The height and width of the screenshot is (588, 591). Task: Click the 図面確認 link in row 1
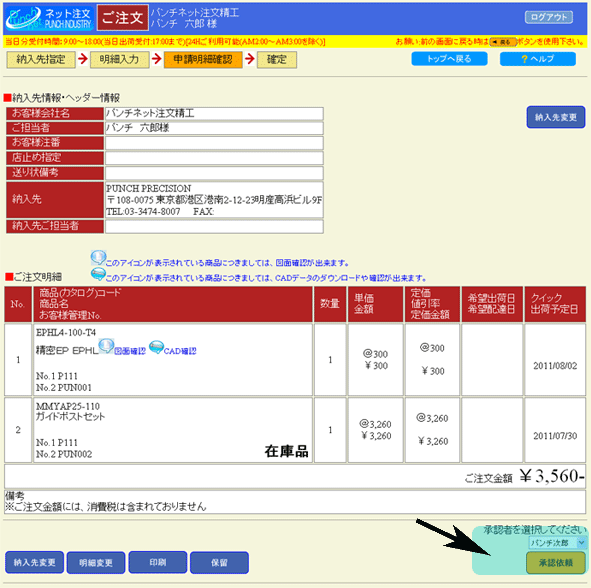tap(130, 351)
